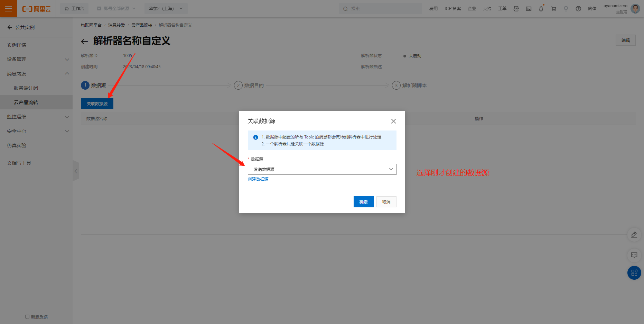Click the 创建数据源 link
This screenshot has width=644, height=324.
click(x=258, y=179)
